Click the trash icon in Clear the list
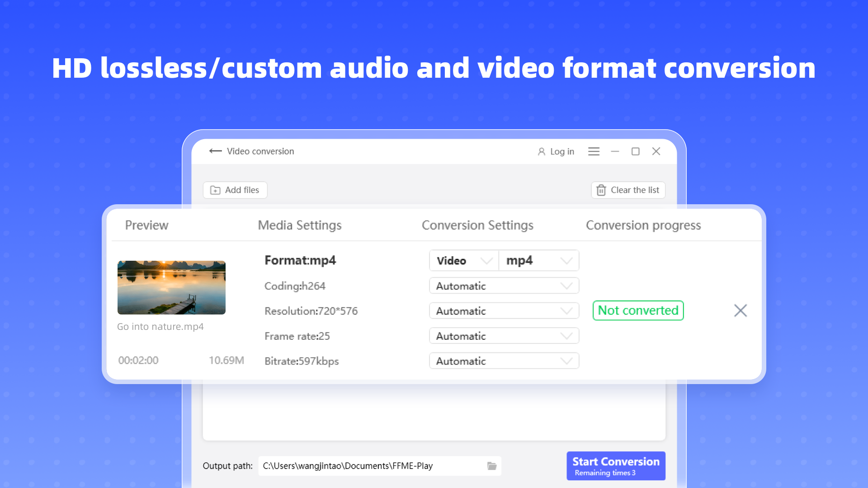 pos(601,190)
